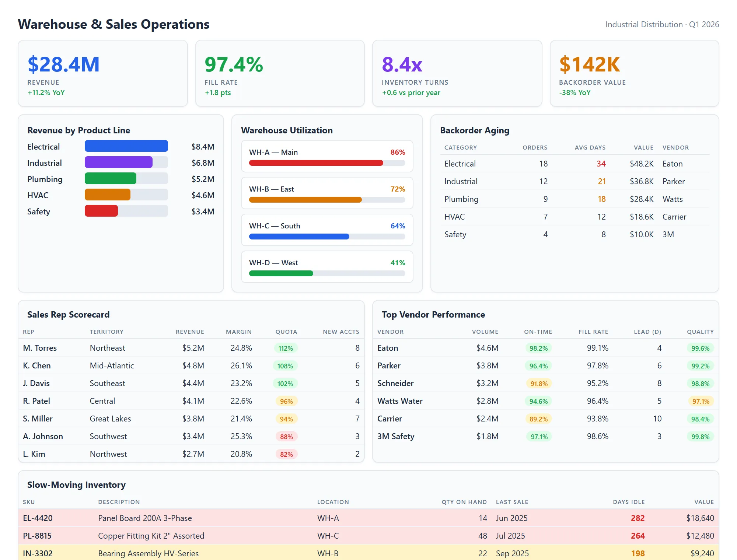Select the Revenue KPI card showing $28.4M
Screen dimensions: 737x560
103,73
